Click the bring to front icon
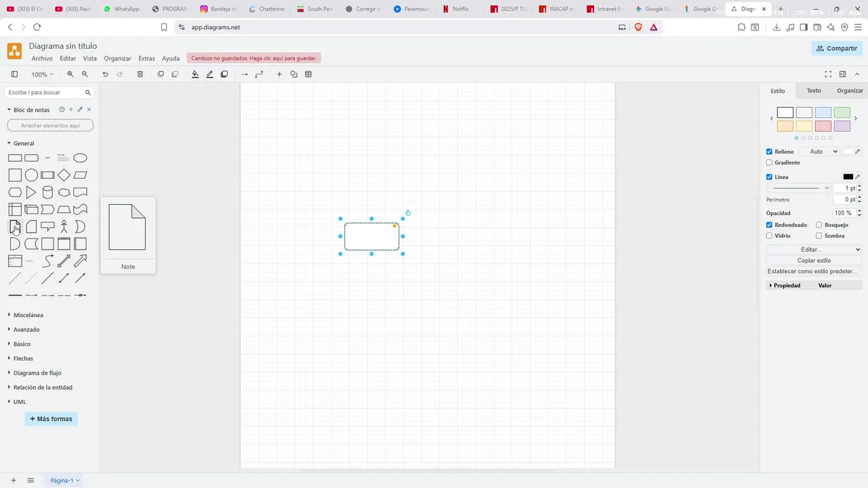Screen dimensions: 868x488 pos(161,75)
